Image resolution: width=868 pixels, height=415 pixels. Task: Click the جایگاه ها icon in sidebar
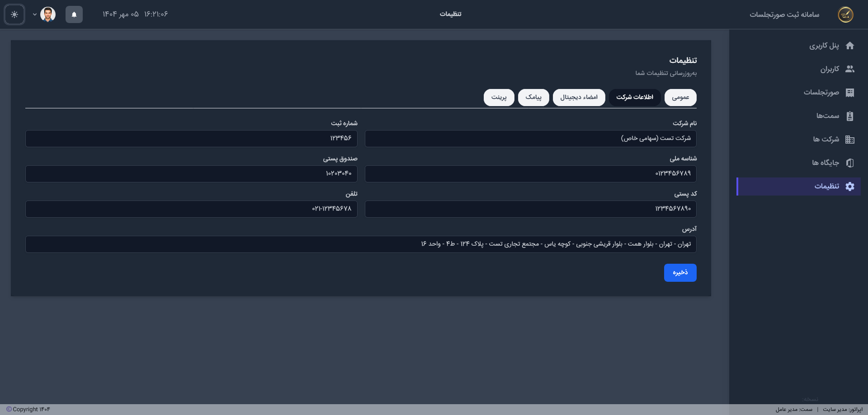[849, 163]
